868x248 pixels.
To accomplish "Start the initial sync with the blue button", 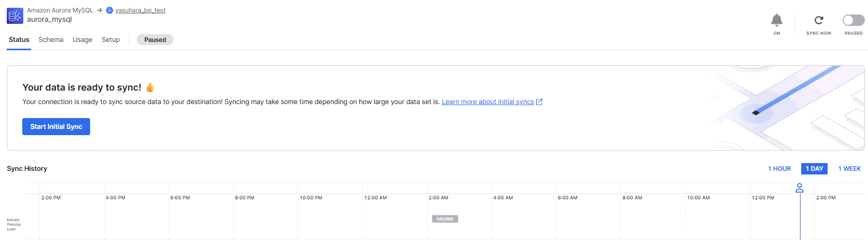I will [x=56, y=126].
